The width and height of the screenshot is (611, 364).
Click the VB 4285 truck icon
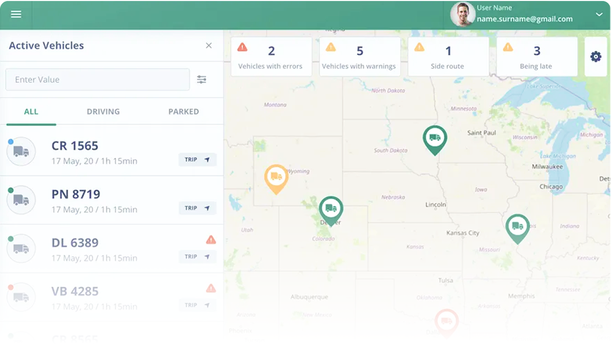pyautogui.click(x=21, y=297)
